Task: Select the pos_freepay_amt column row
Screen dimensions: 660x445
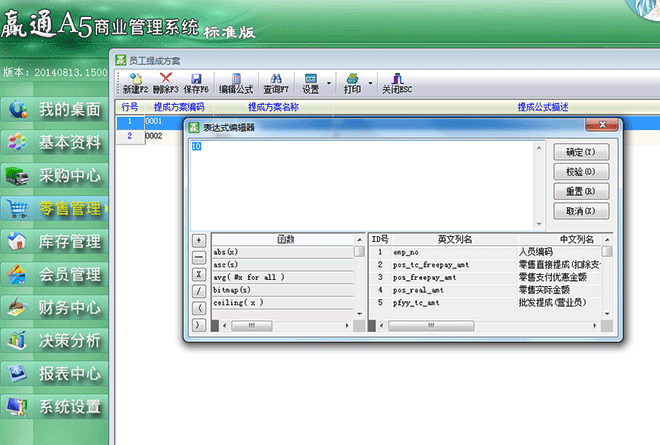Action: pyautogui.click(x=485, y=277)
